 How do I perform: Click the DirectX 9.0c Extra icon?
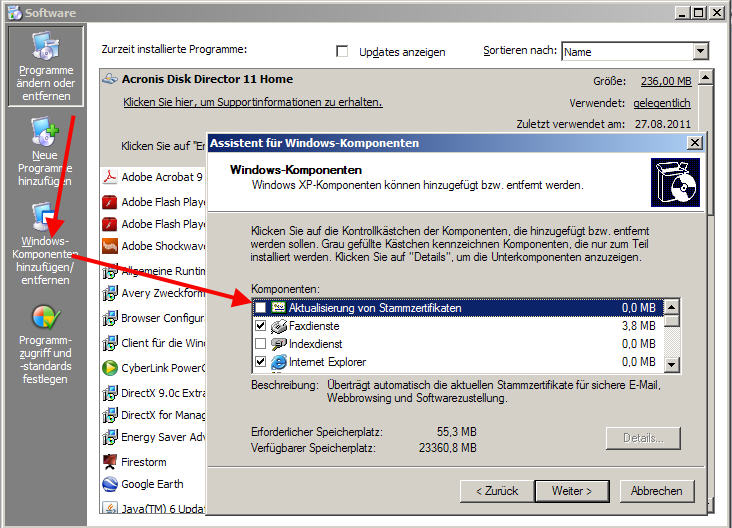pos(110,393)
